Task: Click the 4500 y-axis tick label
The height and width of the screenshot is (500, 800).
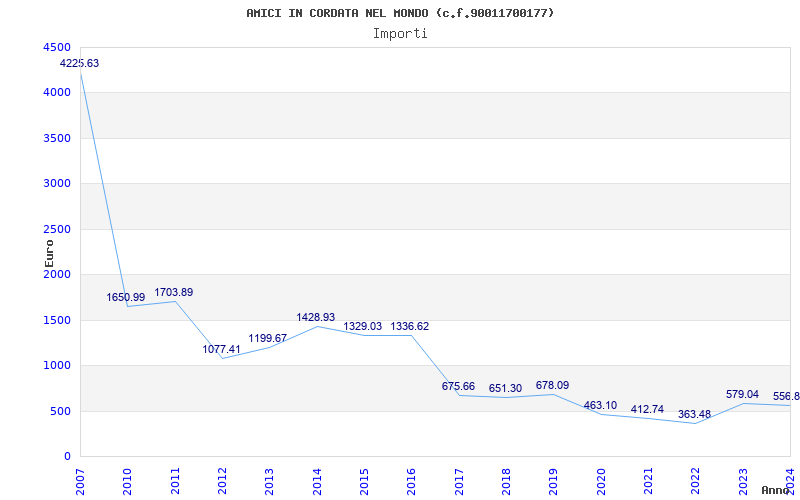Action: point(58,47)
